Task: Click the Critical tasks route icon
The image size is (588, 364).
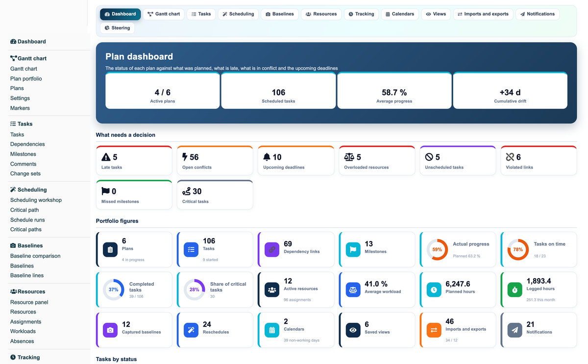Action: [186, 191]
